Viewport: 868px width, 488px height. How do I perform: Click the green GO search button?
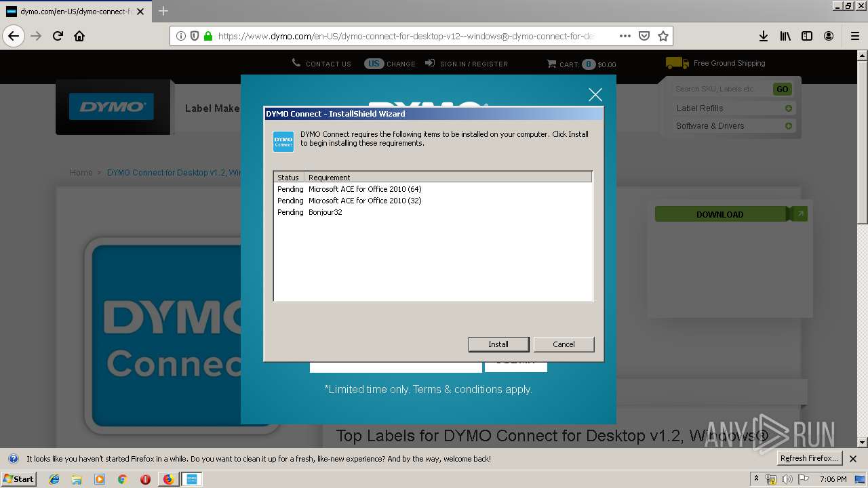782,89
